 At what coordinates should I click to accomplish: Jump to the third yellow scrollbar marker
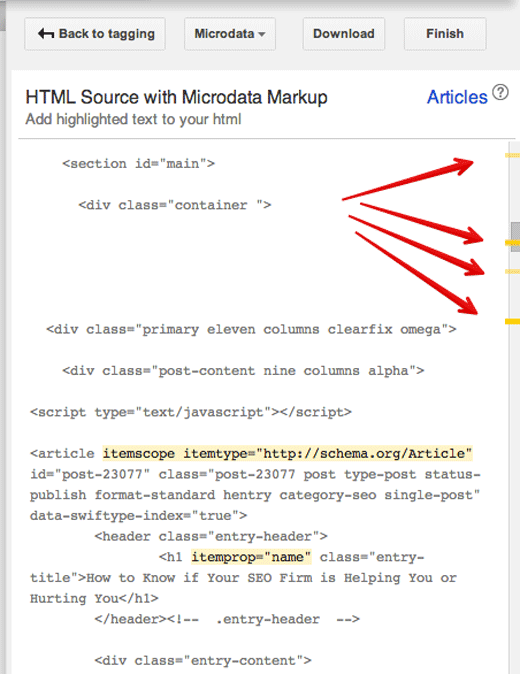[x=512, y=271]
